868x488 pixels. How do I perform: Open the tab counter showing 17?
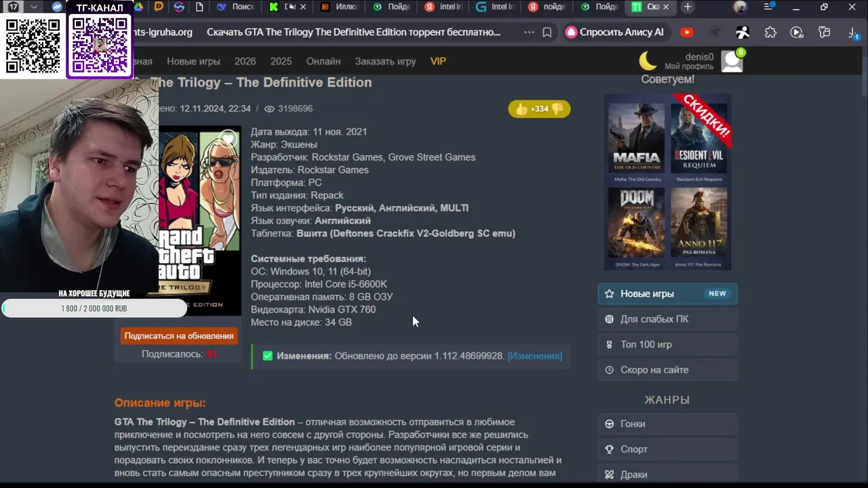point(13,7)
